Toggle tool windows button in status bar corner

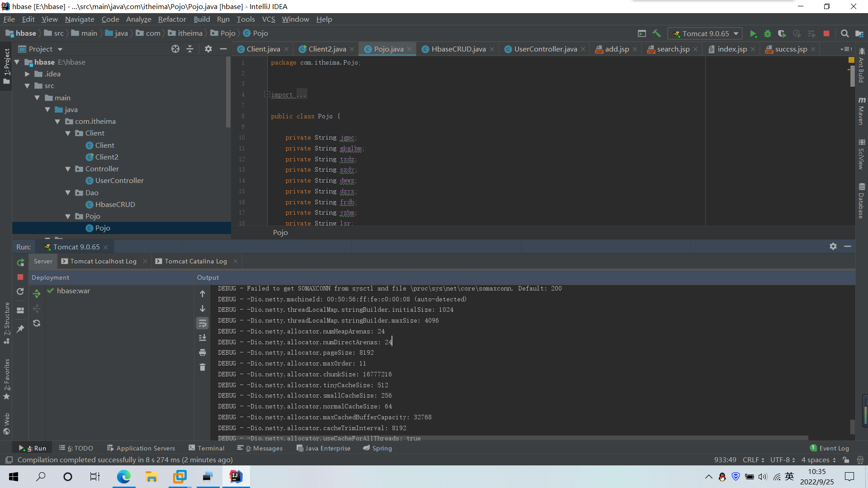pos(9,460)
